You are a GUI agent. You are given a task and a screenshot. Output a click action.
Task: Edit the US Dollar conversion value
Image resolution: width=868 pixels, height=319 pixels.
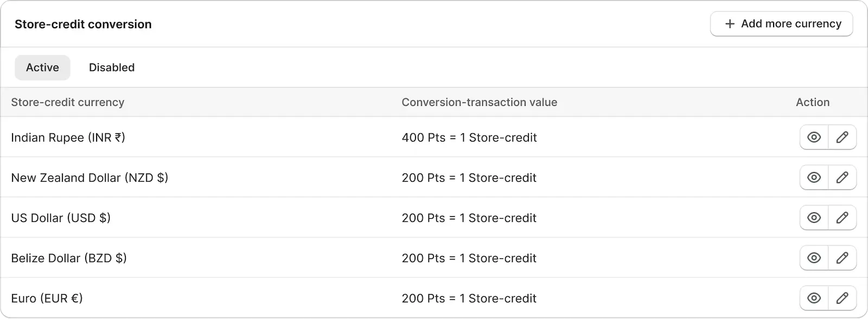[x=842, y=218]
